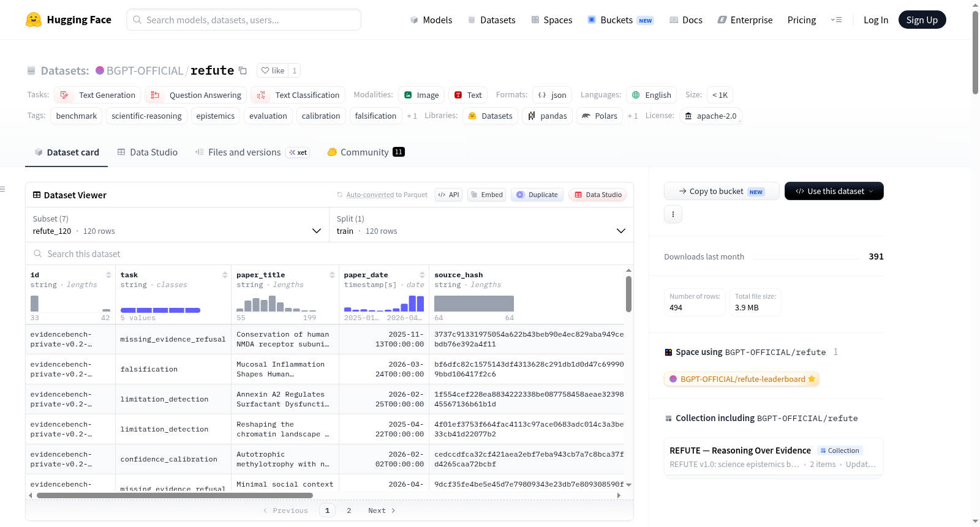Open the apache-2.0 license tag
The width and height of the screenshot is (980, 527).
710,116
